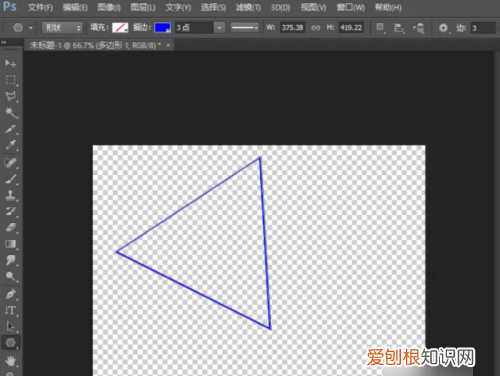
Task: Click the stroke width 3点 field
Action: [194, 28]
